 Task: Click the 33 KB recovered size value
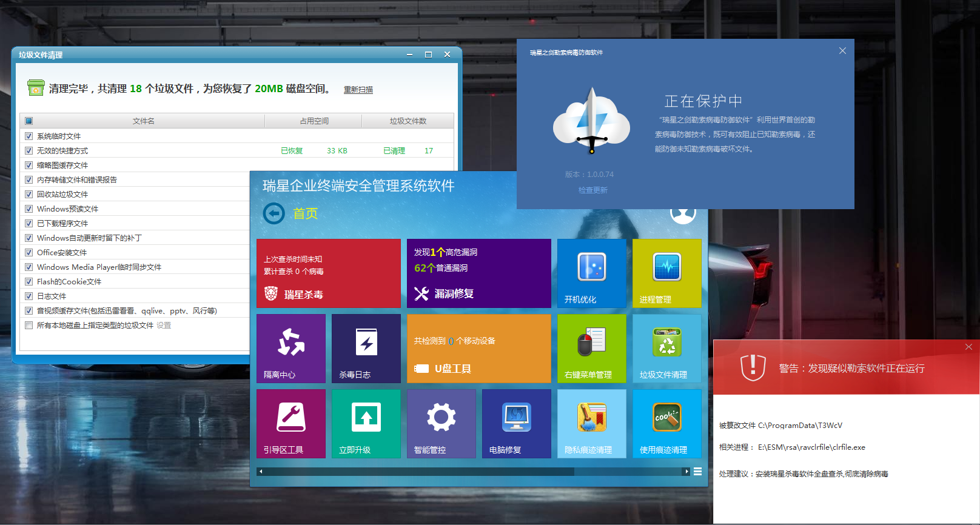point(337,151)
